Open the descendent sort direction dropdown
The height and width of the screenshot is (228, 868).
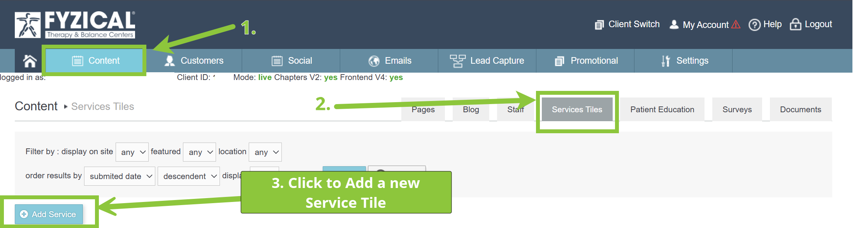click(189, 176)
